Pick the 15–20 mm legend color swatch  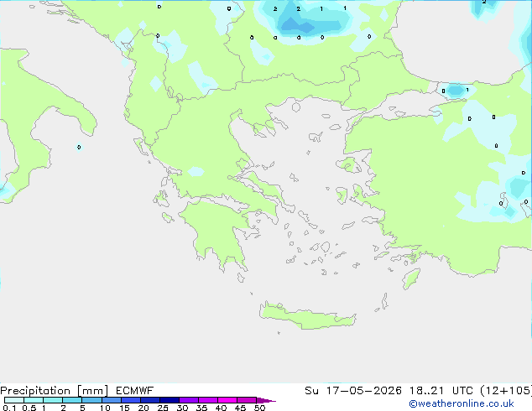coord(130,400)
